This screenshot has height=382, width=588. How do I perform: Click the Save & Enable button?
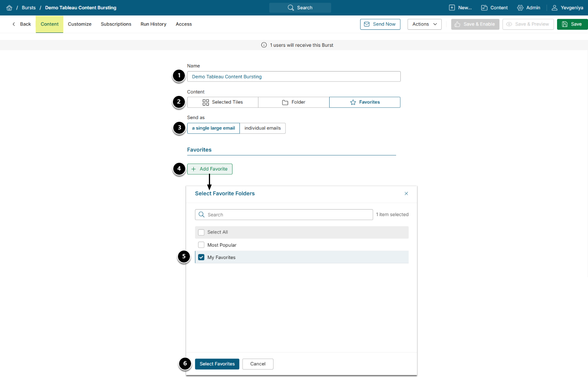pos(475,24)
